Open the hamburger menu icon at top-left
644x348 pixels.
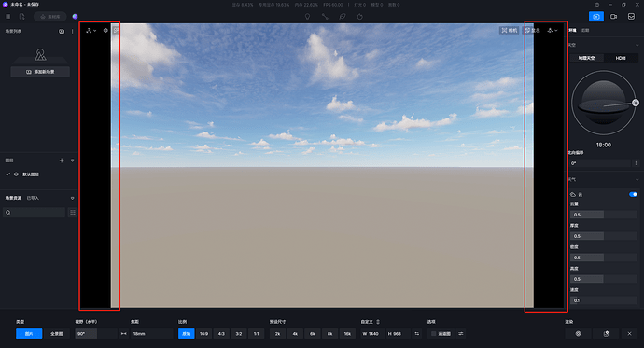click(x=7, y=17)
